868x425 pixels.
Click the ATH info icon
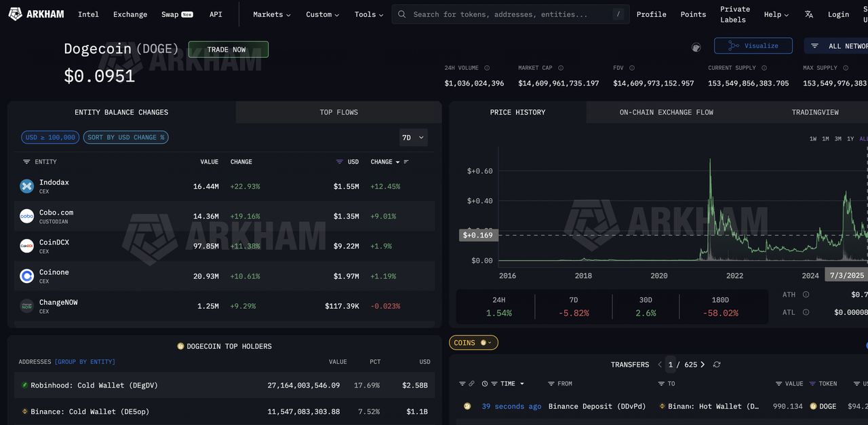806,295
